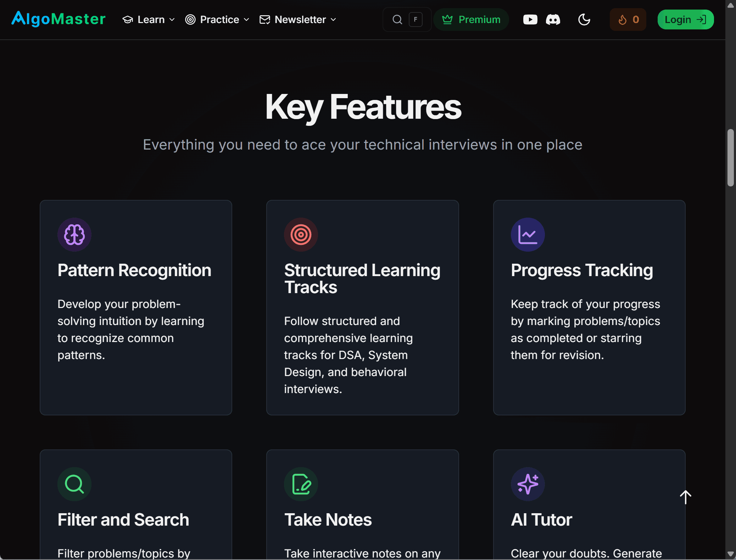Open the Newsletter menu
736x560 pixels.
tap(298, 19)
